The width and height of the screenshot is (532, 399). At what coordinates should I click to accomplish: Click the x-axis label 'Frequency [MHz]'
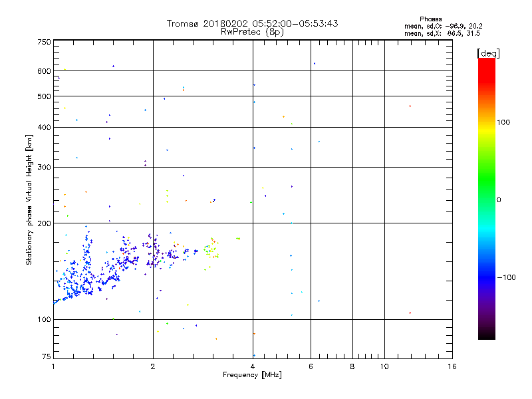pos(252,375)
